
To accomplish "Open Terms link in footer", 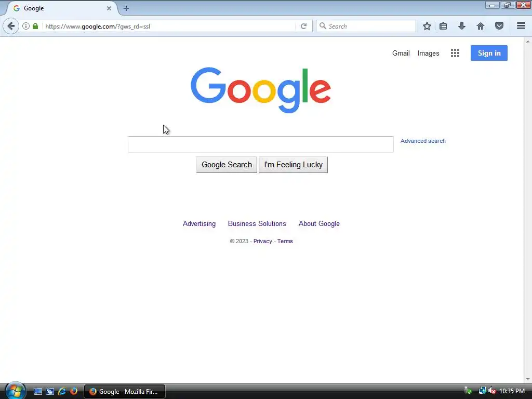I will [285, 241].
